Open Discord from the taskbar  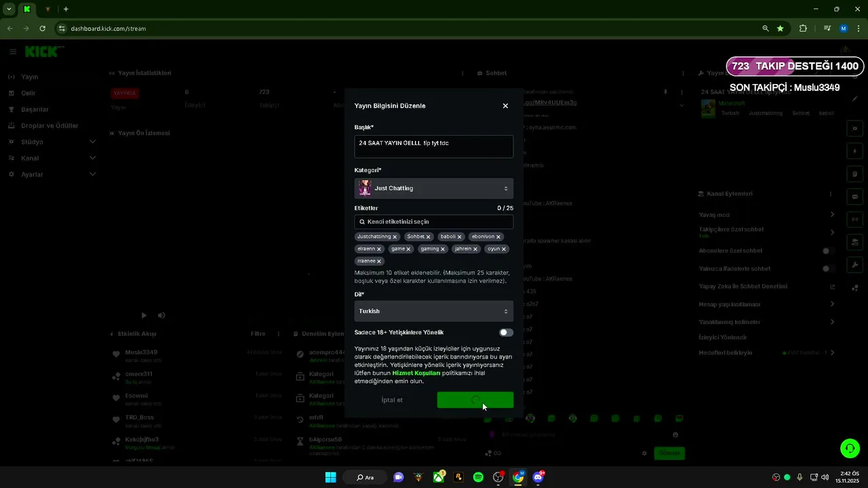(538, 477)
